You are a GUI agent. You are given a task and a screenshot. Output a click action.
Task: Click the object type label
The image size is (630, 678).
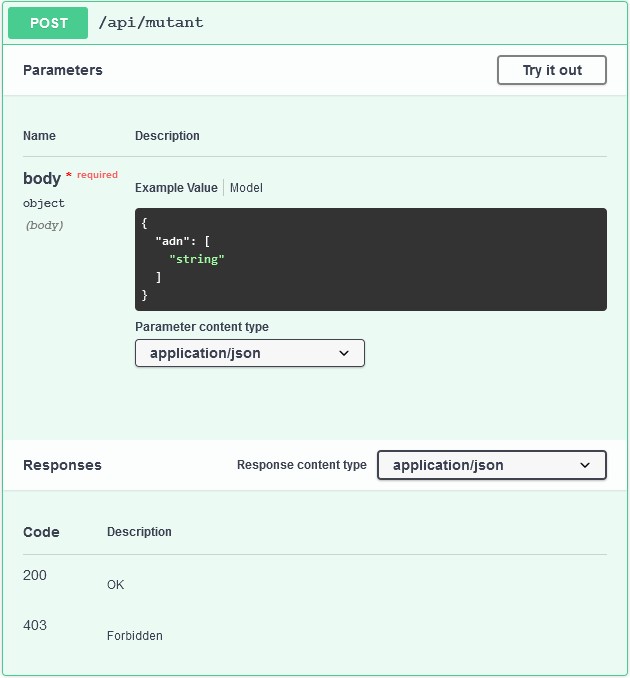click(44, 203)
